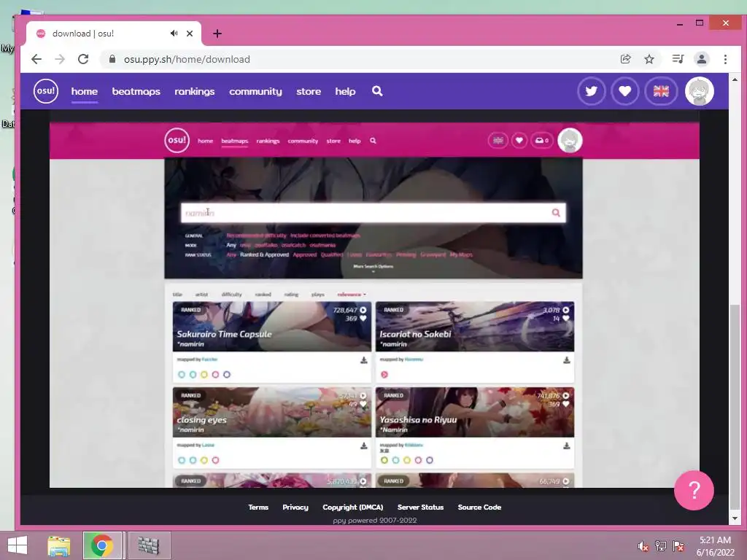Image resolution: width=747 pixels, height=560 pixels.
Task: Click the osu! logo in the purple navbar
Action: click(46, 91)
